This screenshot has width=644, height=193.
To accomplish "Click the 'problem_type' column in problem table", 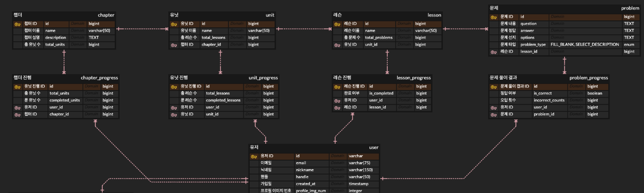I will pyautogui.click(x=533, y=45).
